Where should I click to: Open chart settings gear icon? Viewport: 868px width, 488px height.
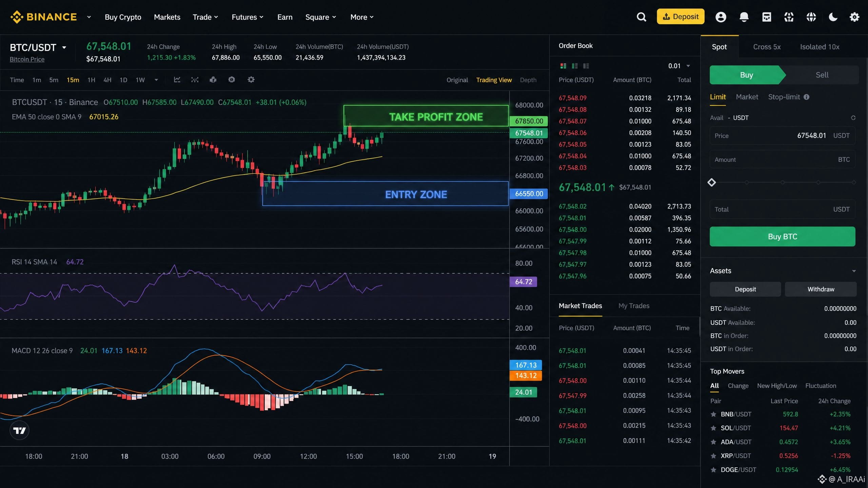[x=251, y=80]
